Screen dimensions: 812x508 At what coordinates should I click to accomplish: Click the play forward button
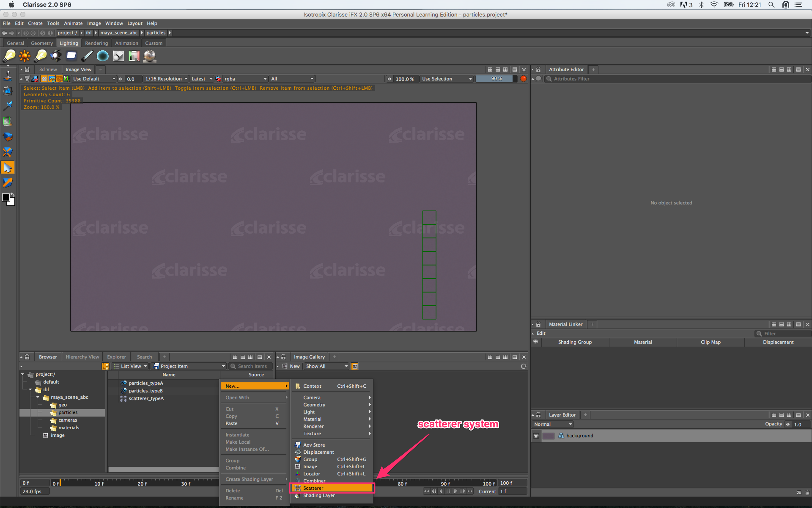point(455,491)
